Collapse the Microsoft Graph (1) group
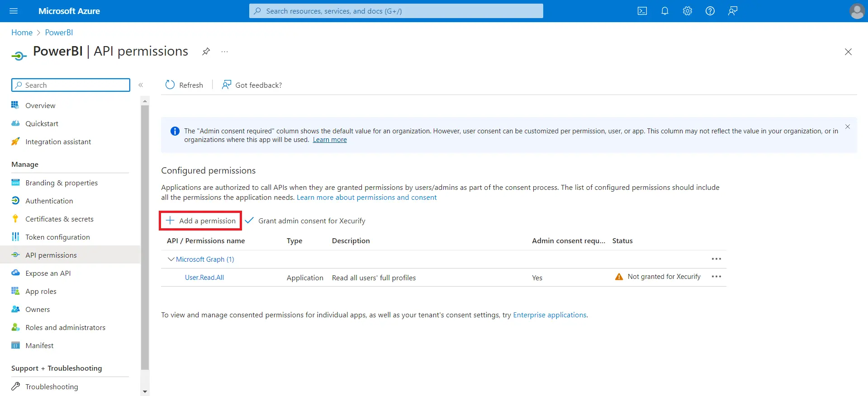The width and height of the screenshot is (868, 396). coord(171,259)
